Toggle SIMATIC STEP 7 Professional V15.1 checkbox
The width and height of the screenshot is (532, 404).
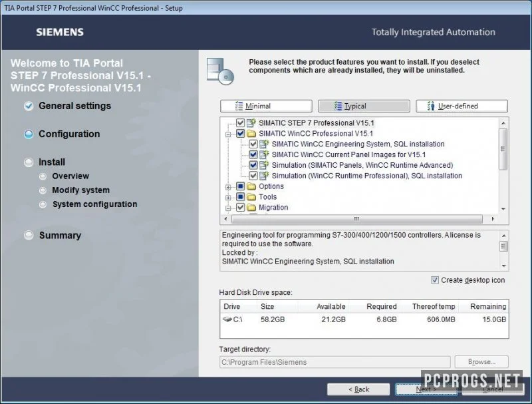tap(240, 123)
